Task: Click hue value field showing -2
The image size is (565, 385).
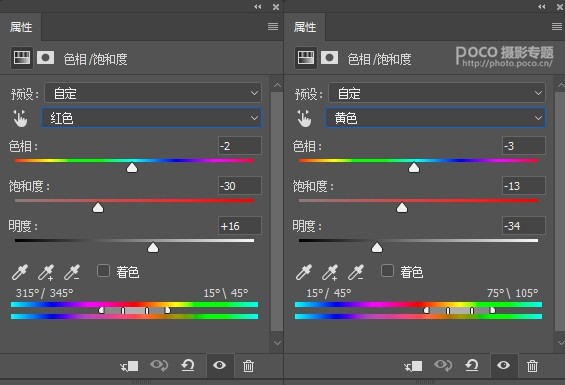Action: 240,146
